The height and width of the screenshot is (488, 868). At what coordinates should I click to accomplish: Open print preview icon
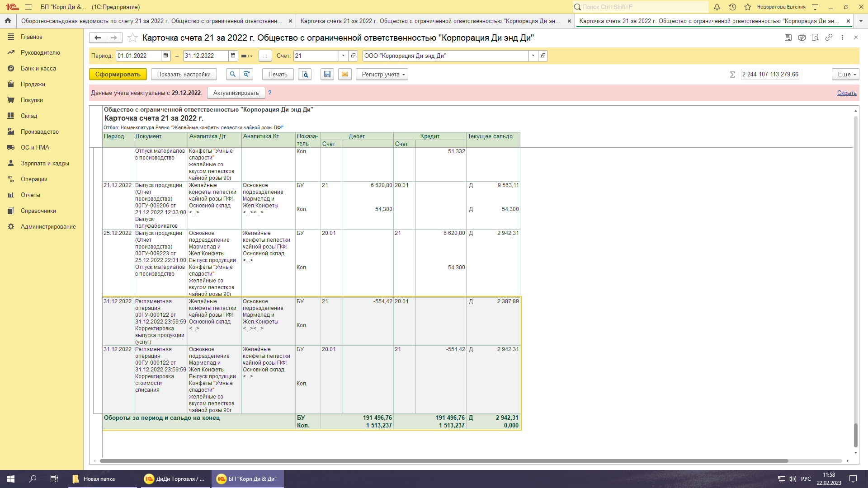pos(305,74)
